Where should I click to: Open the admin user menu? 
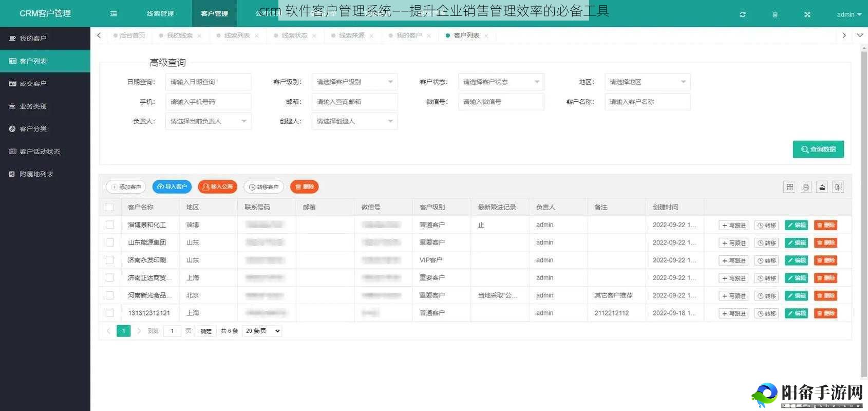coord(849,14)
